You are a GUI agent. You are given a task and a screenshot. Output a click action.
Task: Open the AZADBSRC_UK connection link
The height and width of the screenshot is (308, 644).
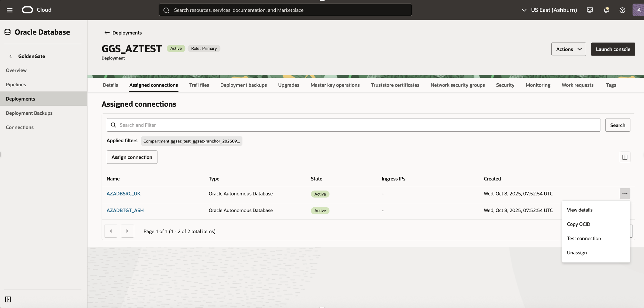click(123, 194)
